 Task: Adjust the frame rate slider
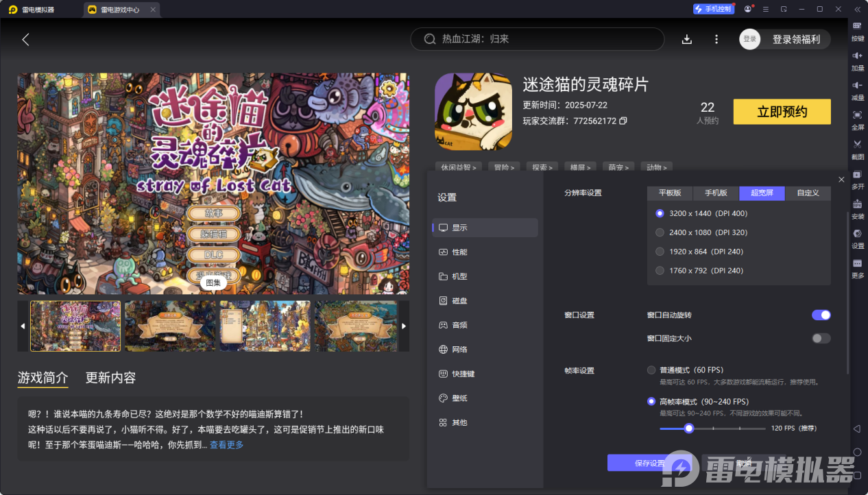point(688,428)
